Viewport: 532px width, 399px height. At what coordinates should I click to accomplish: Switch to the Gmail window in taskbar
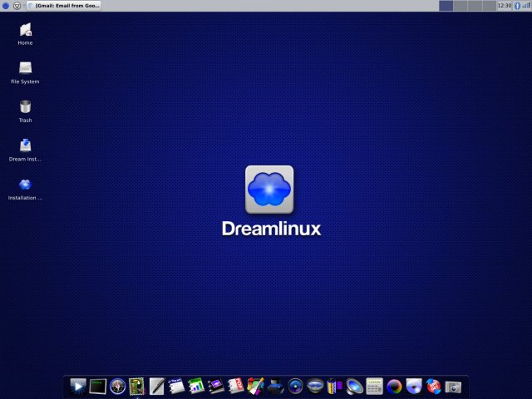[64, 6]
